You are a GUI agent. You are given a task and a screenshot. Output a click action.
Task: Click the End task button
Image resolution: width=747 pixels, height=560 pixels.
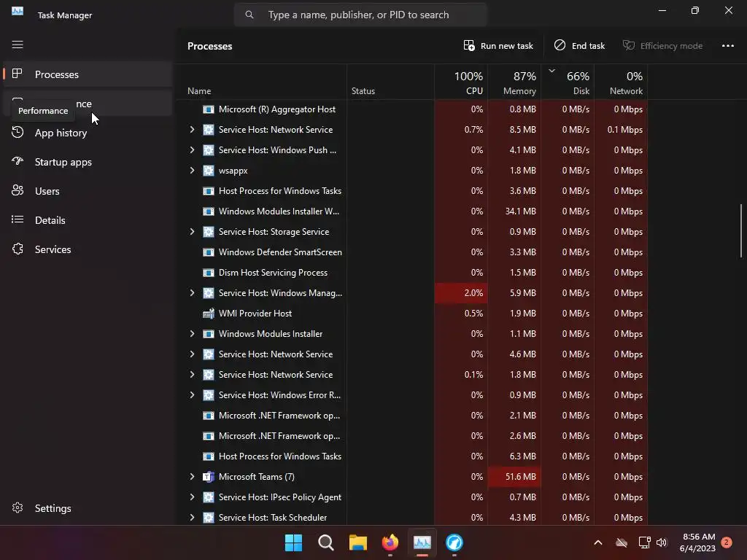(x=579, y=46)
